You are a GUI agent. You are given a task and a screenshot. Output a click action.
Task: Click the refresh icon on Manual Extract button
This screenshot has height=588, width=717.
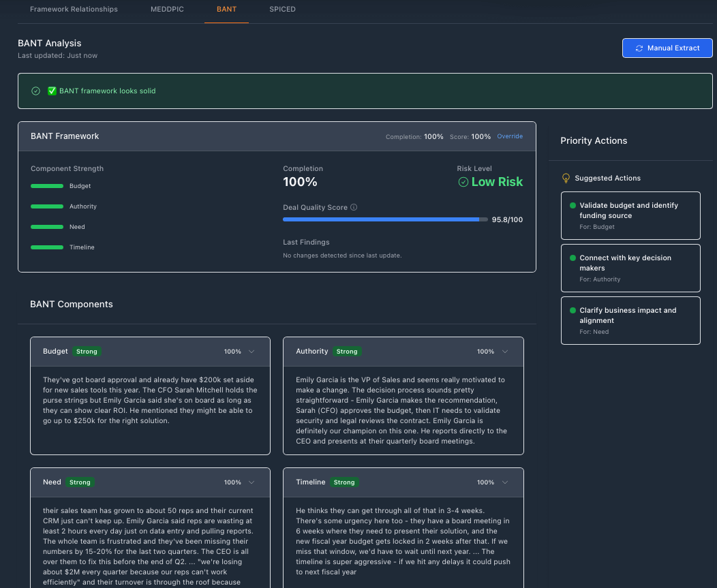(x=639, y=48)
